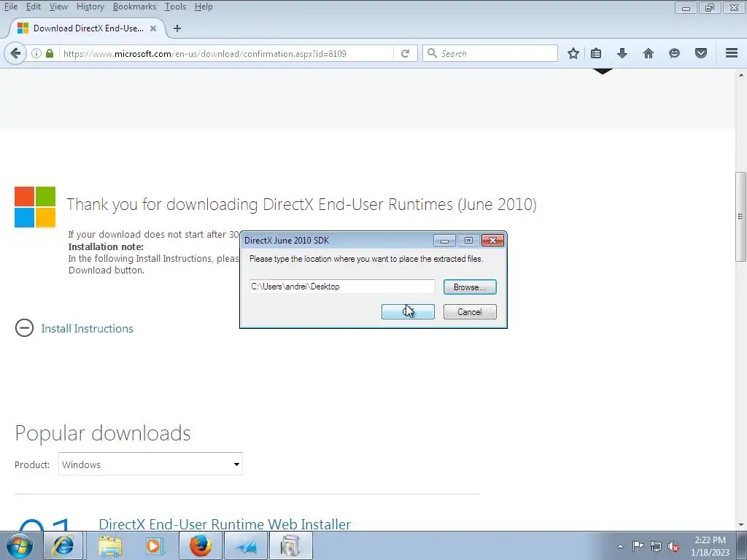Image resolution: width=747 pixels, height=560 pixels.
Task: Click the 'Installation note:' text
Action: [106, 246]
